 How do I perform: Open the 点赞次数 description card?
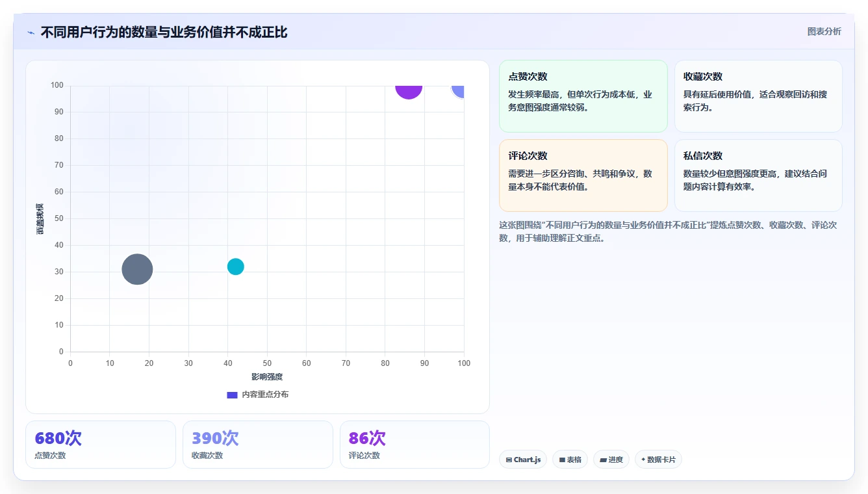pyautogui.click(x=583, y=96)
